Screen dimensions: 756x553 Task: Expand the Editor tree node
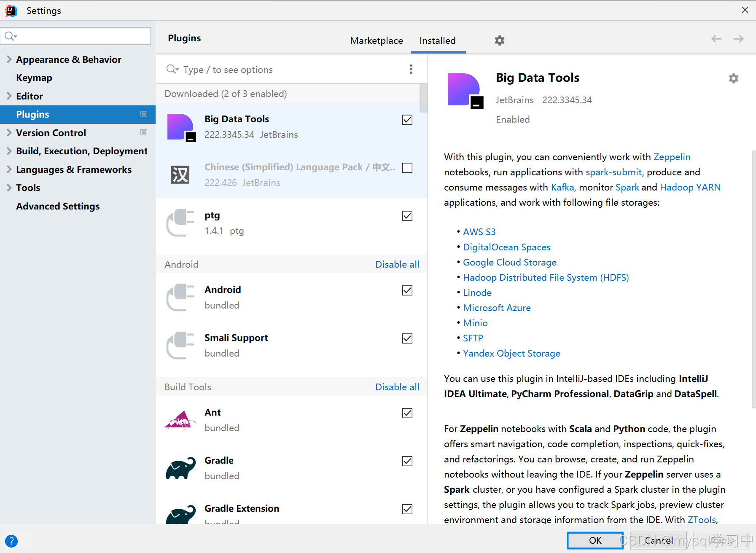click(9, 96)
